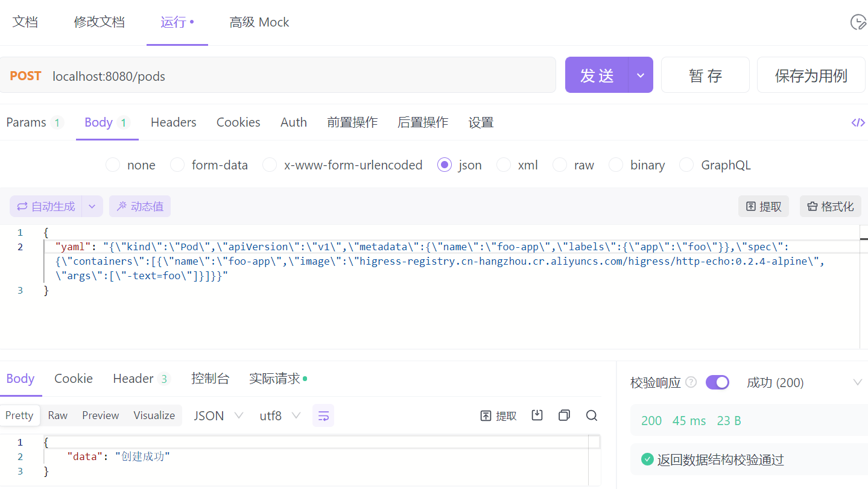The height and width of the screenshot is (489, 868).
Task: Switch response view to Preview
Action: pos(101,415)
